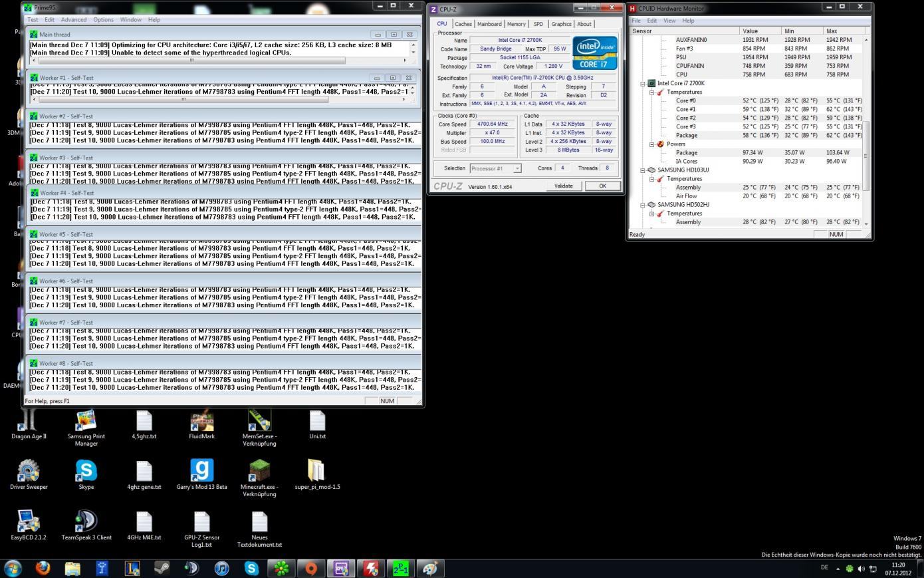Switch to the Mainboard tab in CPU-Z

tap(489, 24)
